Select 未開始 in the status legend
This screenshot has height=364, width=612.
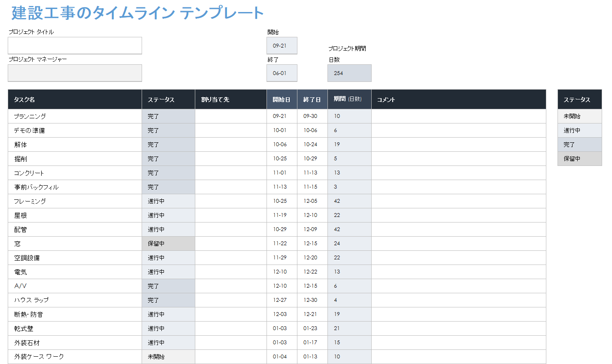pyautogui.click(x=580, y=116)
